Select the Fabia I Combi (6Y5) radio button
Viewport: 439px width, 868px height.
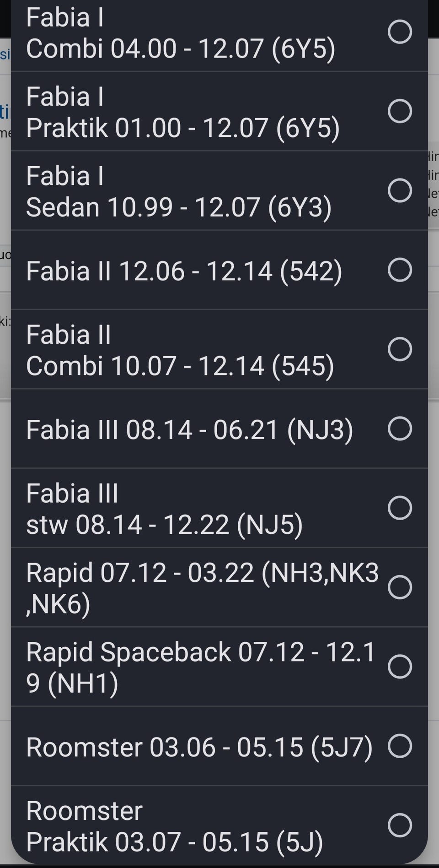pos(400,32)
